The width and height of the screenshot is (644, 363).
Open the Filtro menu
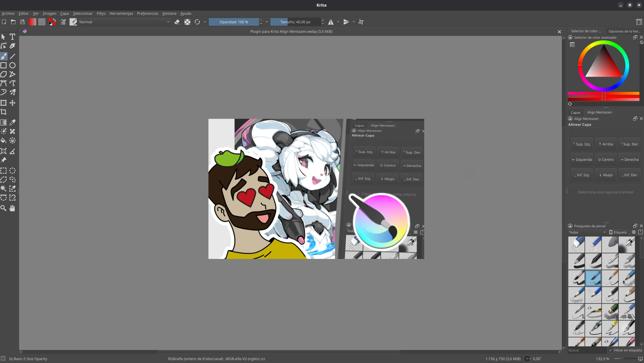click(101, 14)
